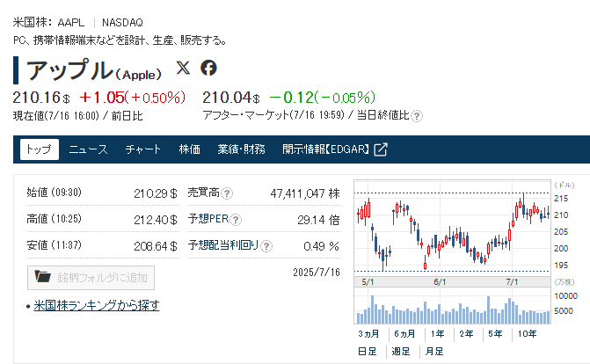The width and height of the screenshot is (590, 364).
Task: Open 開示情報【EDGAR】 tab
Action: [x=335, y=149]
